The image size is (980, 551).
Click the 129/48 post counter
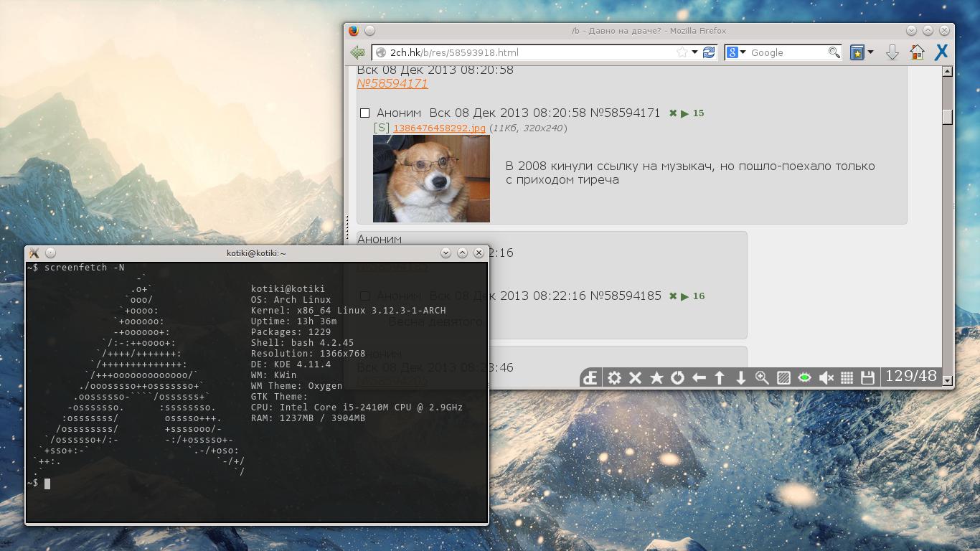point(911,376)
